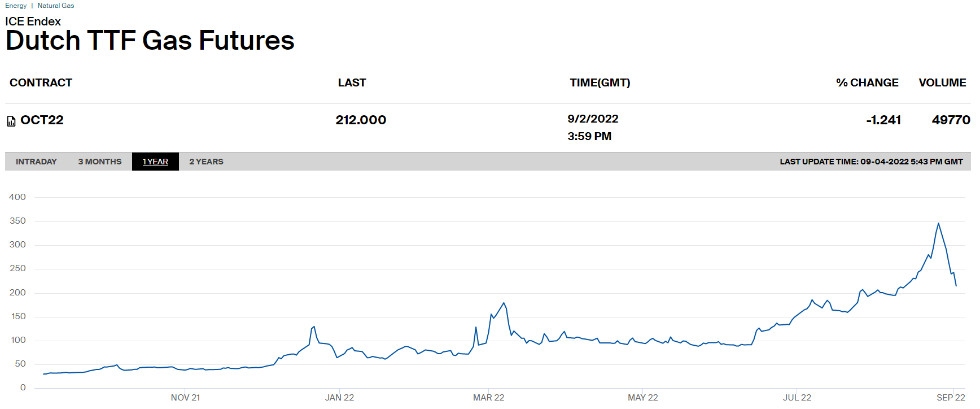Click the LAST column header
Viewport: 980px width, 409px height.
(x=352, y=82)
